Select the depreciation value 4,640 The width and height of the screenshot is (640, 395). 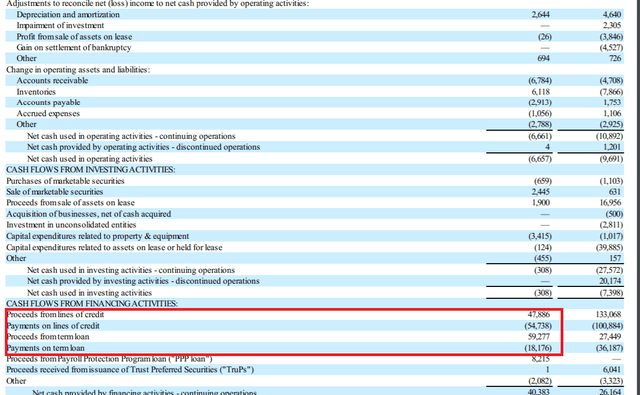(x=612, y=15)
